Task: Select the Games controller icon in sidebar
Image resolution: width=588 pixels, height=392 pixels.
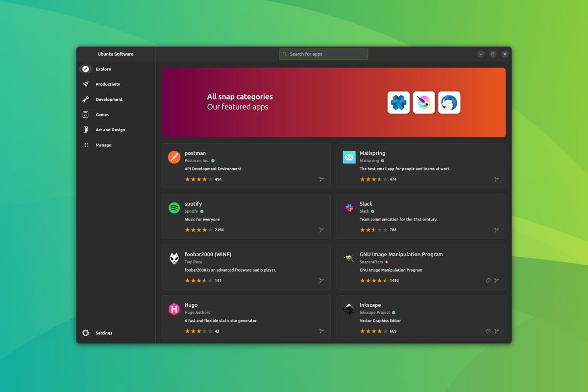Action: tap(86, 114)
